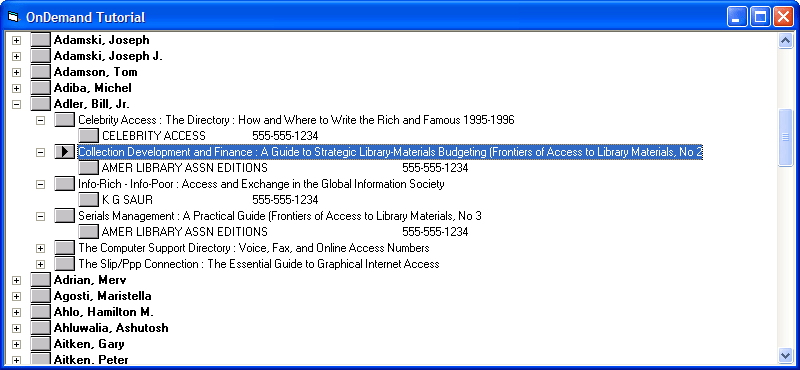
Task: Expand the Adiba, Michel node
Action: point(16,88)
